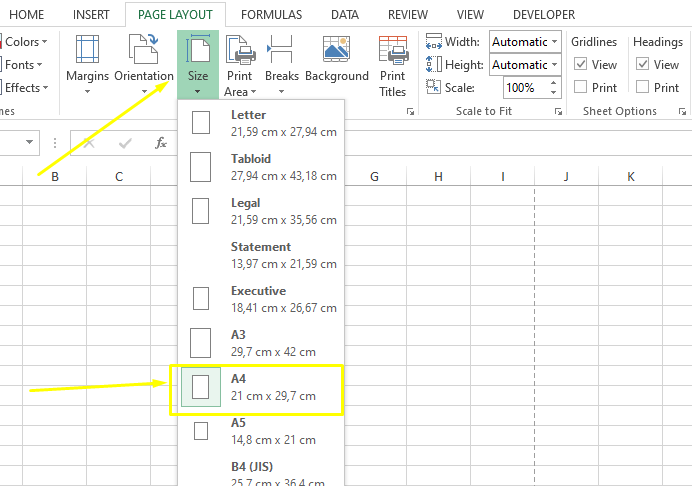Viewport: 692px width, 486px height.
Task: Select column H header
Action: [x=438, y=177]
